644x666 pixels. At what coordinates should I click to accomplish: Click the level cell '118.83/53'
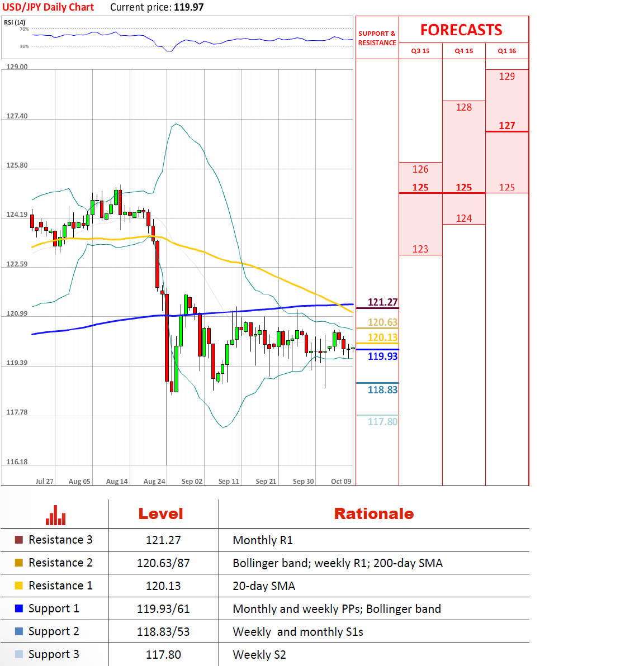[163, 632]
